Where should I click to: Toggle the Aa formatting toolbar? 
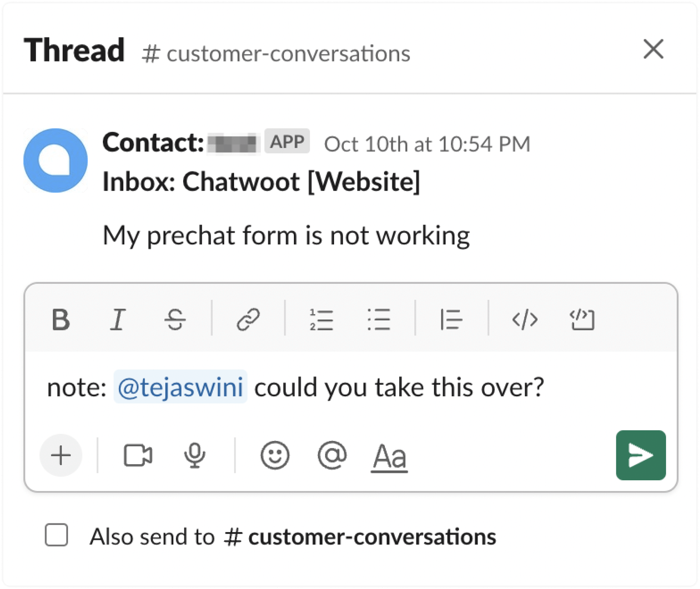tap(389, 457)
